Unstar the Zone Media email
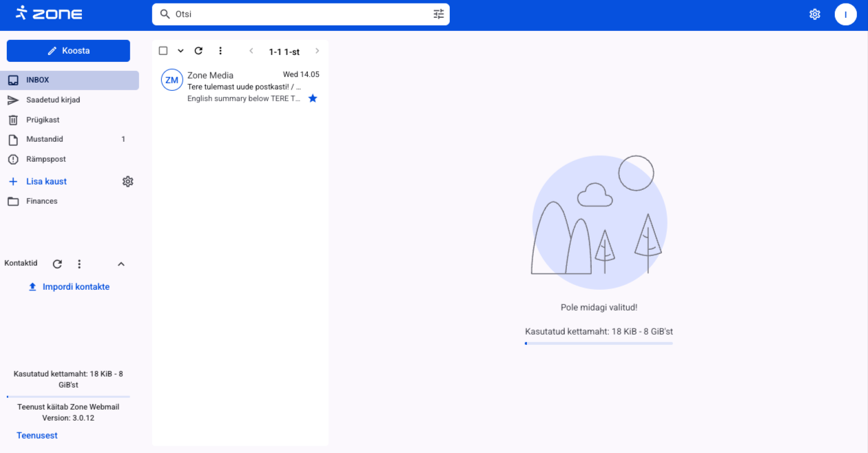Image resolution: width=868 pixels, height=453 pixels. 313,98
